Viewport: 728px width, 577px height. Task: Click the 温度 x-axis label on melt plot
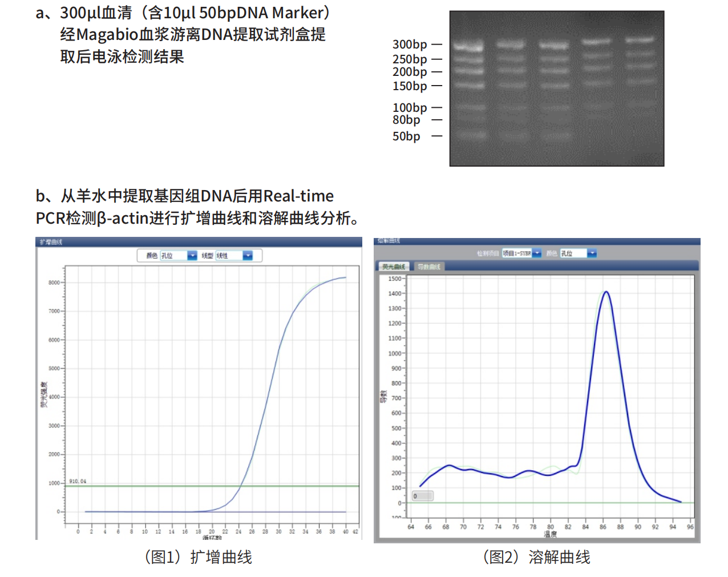pyautogui.click(x=550, y=534)
